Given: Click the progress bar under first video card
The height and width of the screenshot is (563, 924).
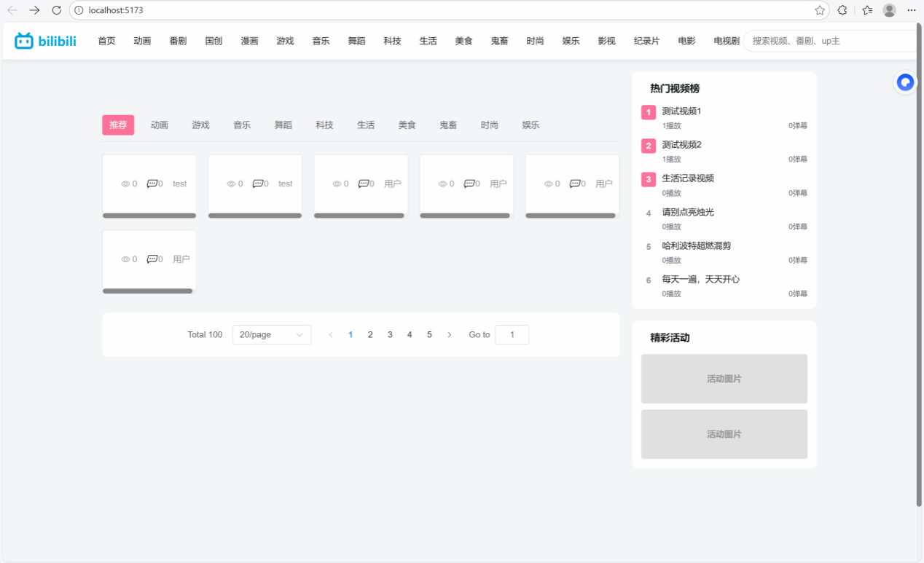Looking at the screenshot, I should (149, 216).
